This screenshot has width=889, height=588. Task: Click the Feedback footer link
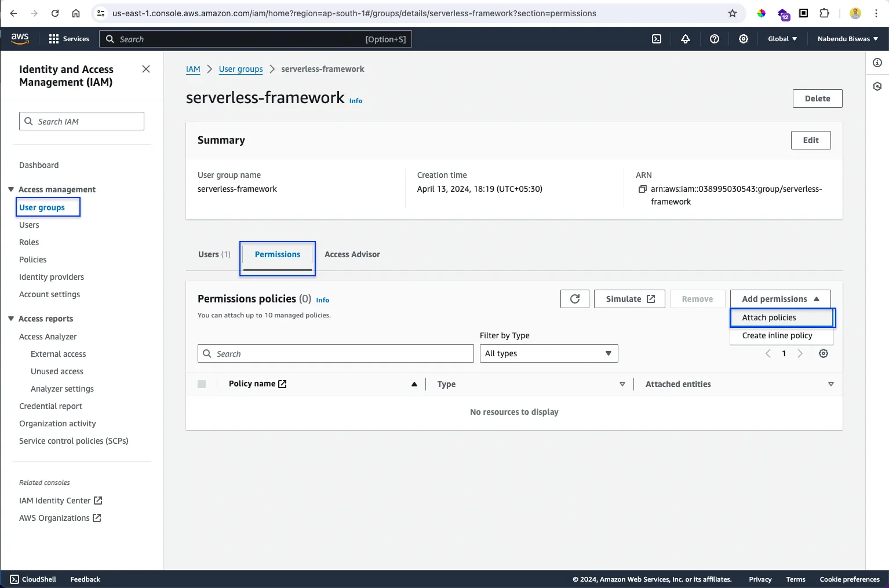pos(85,579)
